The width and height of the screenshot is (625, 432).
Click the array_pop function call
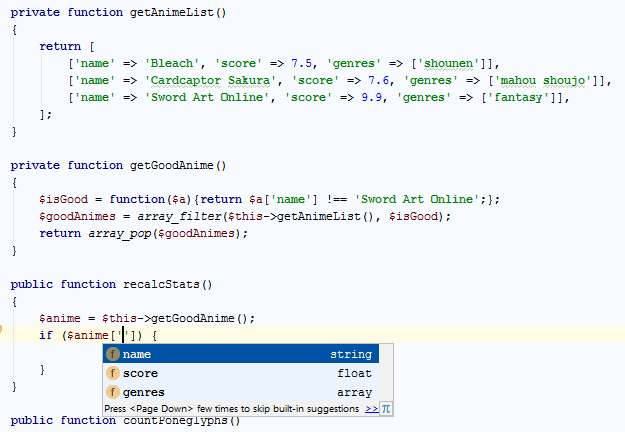click(x=120, y=233)
